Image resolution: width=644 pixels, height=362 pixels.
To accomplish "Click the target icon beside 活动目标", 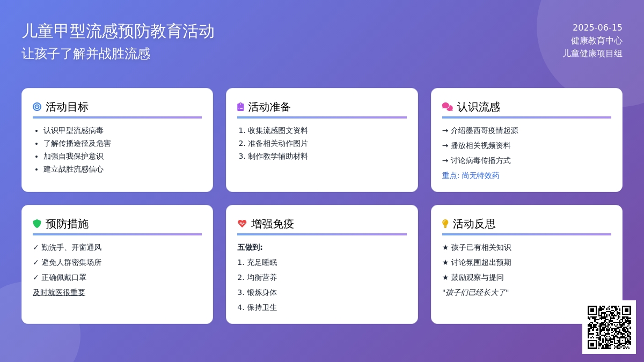I will pyautogui.click(x=37, y=107).
